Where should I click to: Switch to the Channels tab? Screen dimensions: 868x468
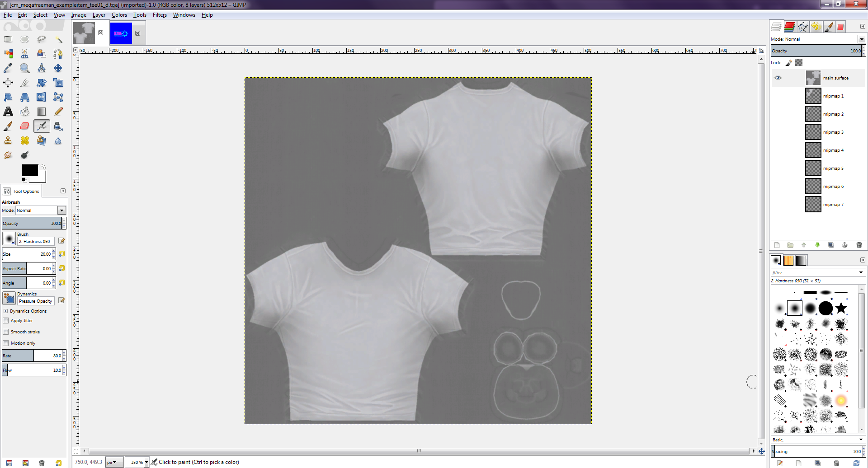click(x=789, y=27)
